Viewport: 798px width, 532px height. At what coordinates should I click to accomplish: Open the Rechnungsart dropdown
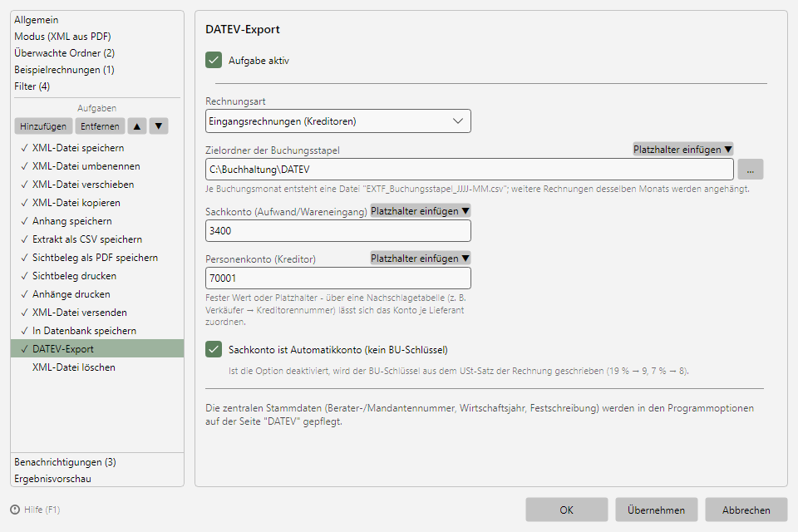[x=338, y=121]
